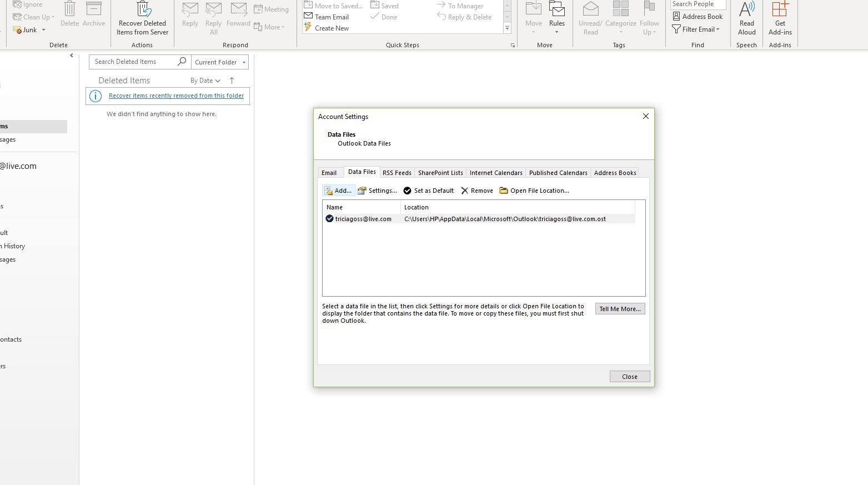Click the Name column header

[x=362, y=207]
